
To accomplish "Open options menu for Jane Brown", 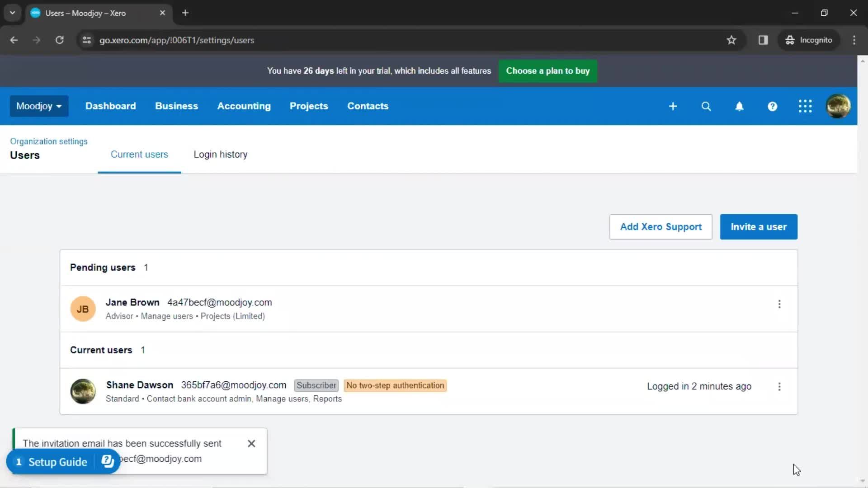I will point(779,304).
